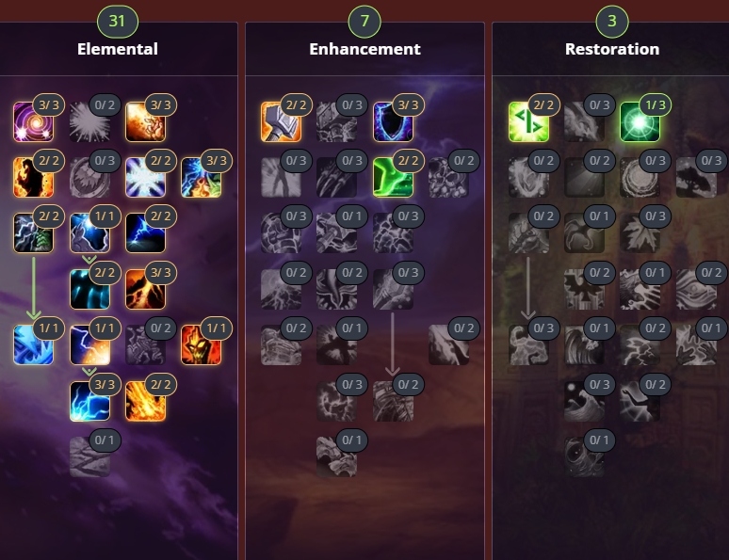The image size is (729, 560).
Task: Select the Elemental tree header
Action: tap(118, 49)
